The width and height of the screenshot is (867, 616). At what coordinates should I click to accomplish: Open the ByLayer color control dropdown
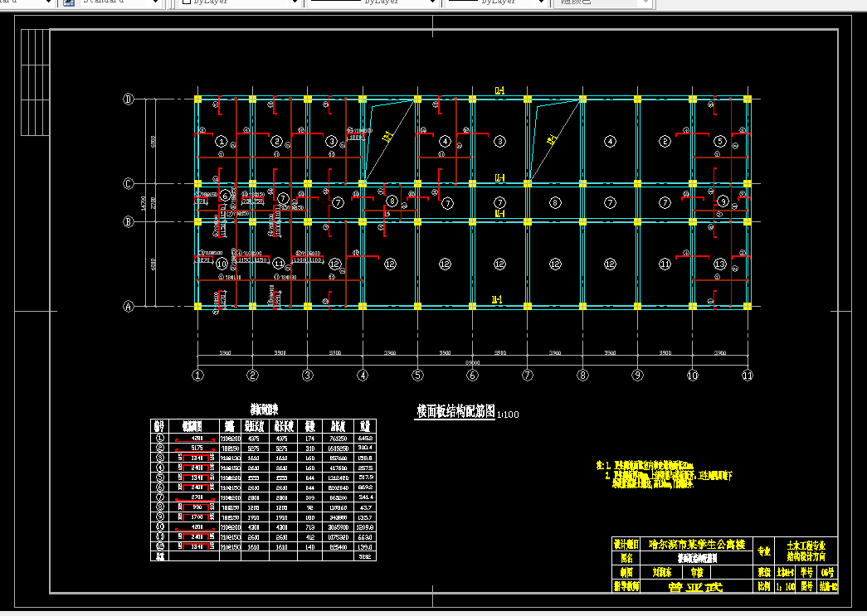(240, 2)
